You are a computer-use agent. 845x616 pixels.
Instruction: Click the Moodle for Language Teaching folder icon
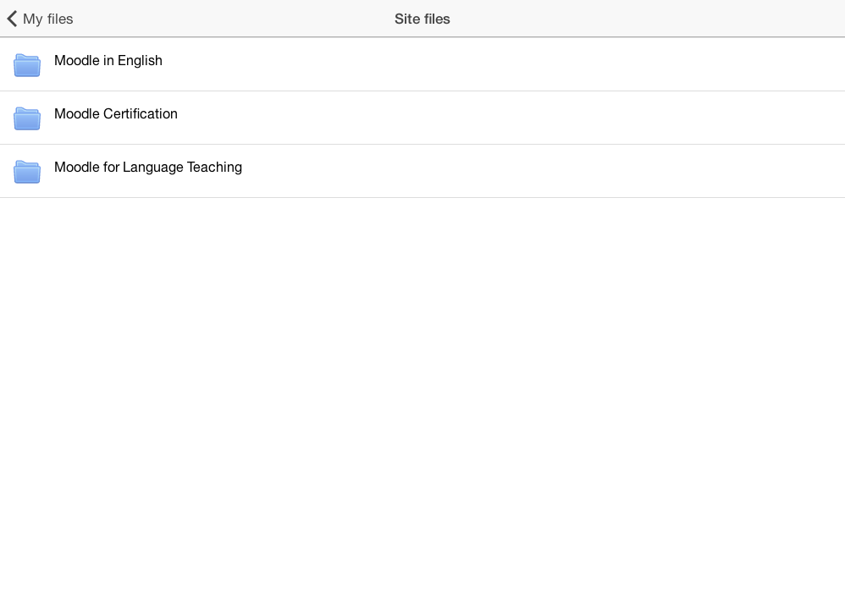(x=27, y=172)
